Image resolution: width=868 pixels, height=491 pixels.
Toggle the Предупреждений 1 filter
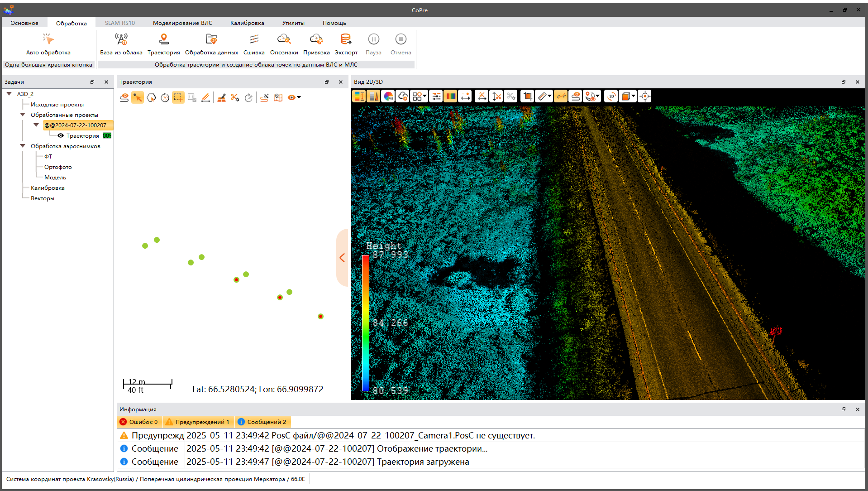click(x=198, y=422)
